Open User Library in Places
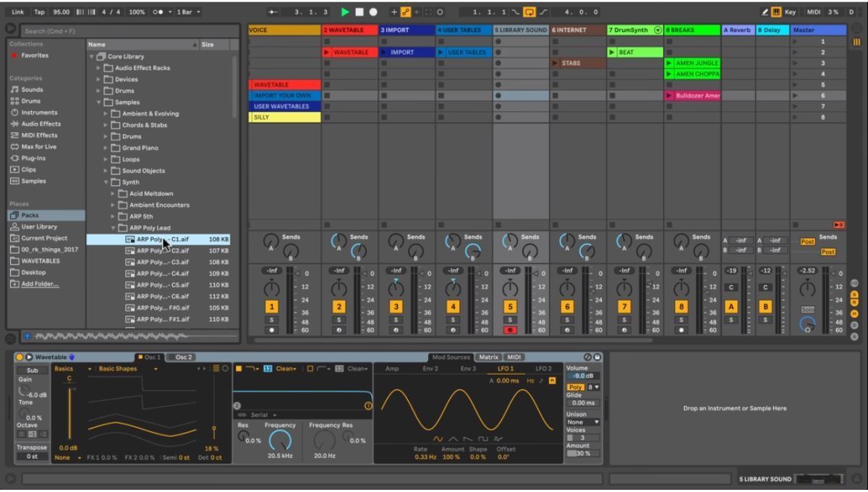This screenshot has width=868, height=492. [39, 226]
